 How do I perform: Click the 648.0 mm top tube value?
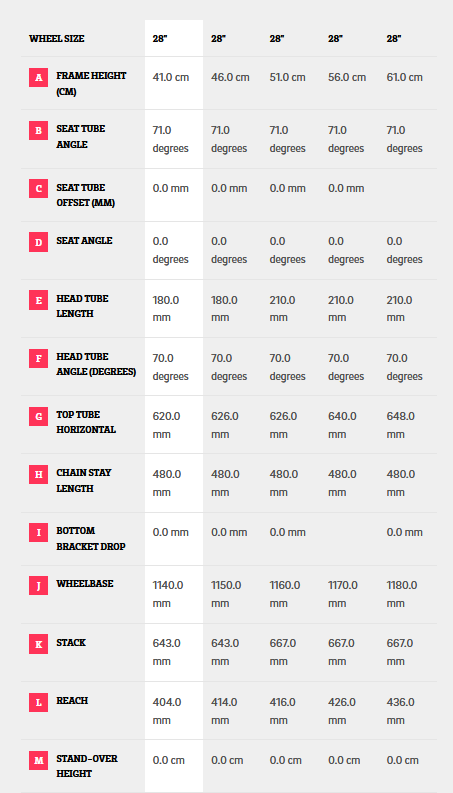click(x=401, y=425)
